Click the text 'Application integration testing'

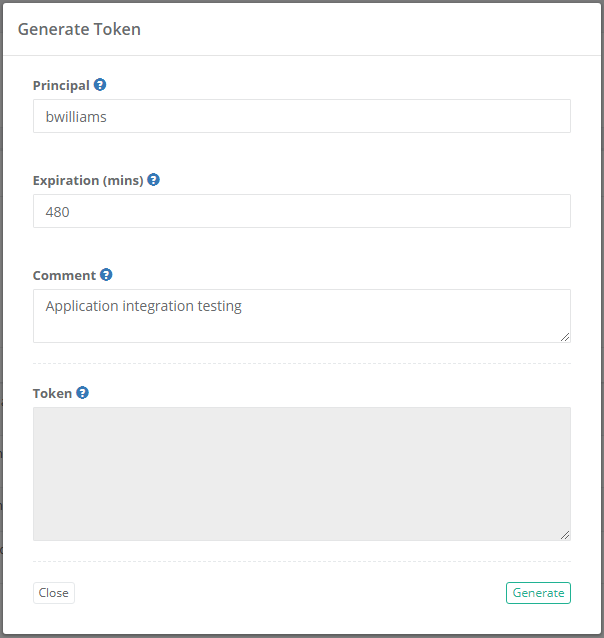144,306
